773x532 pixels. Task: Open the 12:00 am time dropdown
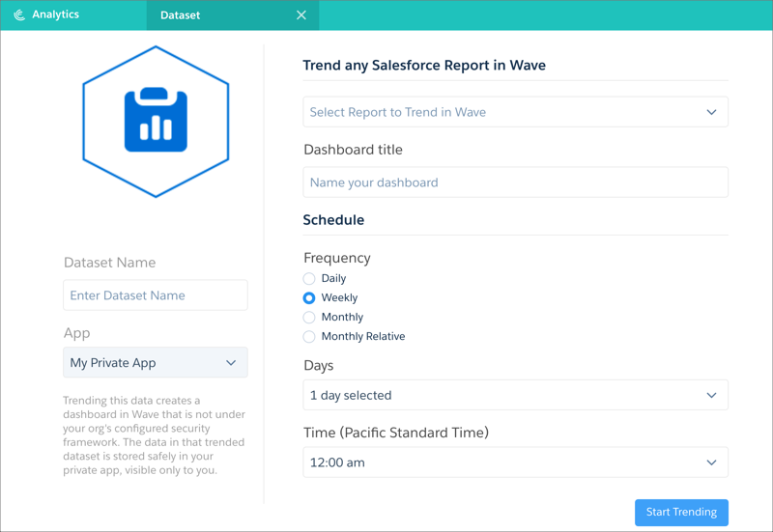point(515,462)
